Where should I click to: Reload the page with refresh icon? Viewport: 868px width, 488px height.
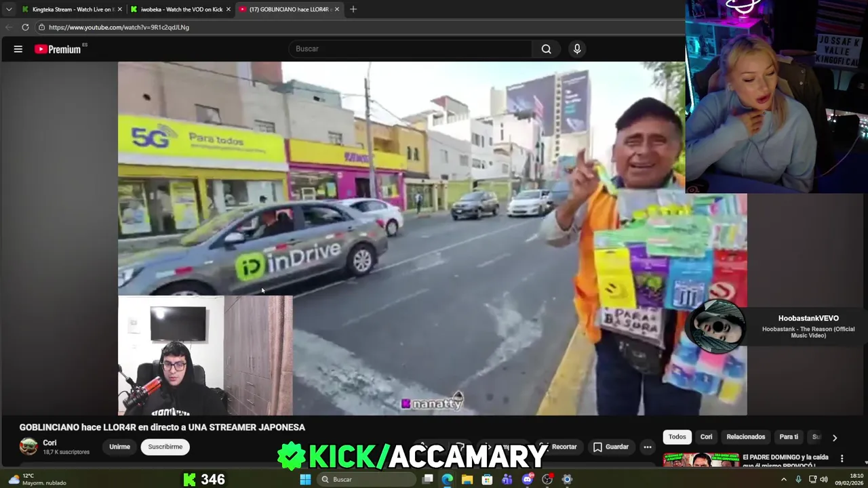coord(25,27)
